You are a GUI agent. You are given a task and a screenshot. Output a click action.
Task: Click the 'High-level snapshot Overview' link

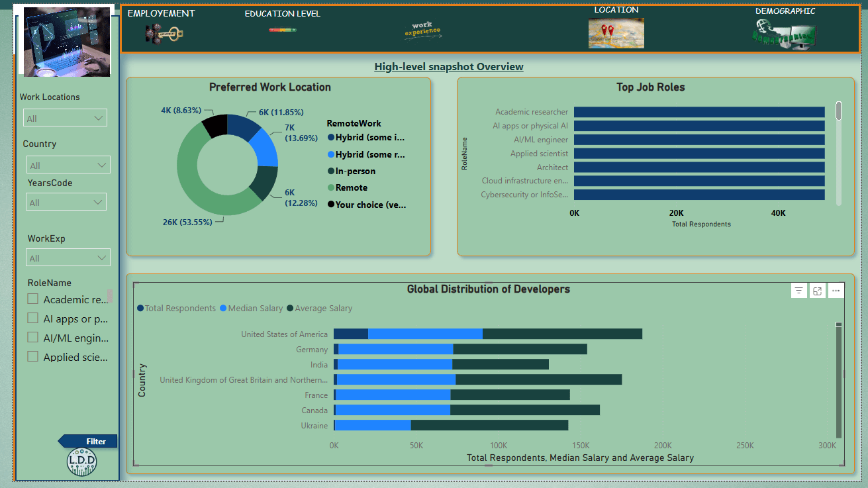coord(449,66)
